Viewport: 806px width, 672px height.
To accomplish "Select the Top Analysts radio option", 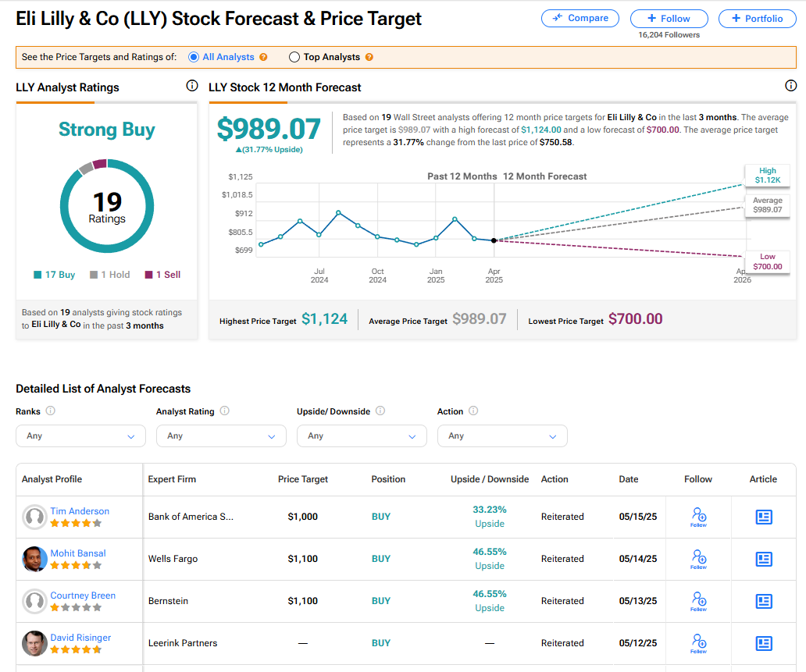I will [x=294, y=57].
